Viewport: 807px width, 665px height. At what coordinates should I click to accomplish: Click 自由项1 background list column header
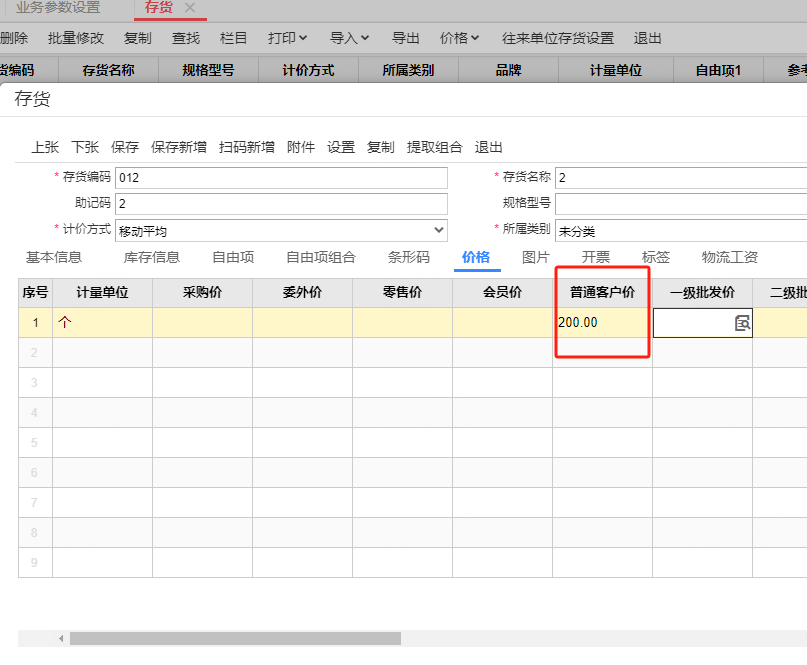point(718,70)
